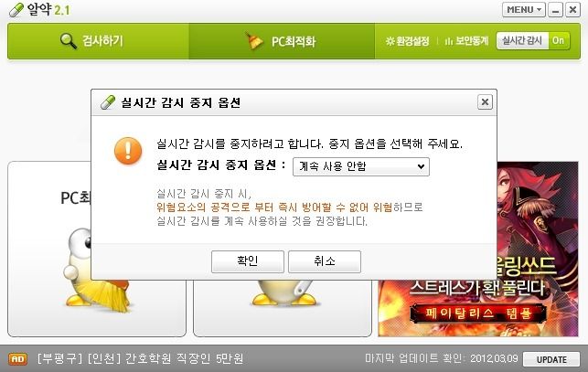
Task: Open the MENU dropdown button
Action: tap(524, 10)
